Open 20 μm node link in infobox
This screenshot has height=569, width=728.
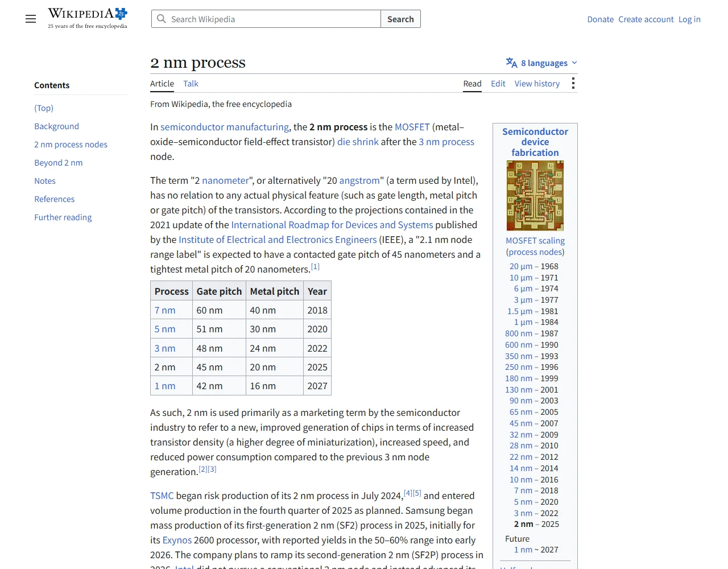click(521, 266)
